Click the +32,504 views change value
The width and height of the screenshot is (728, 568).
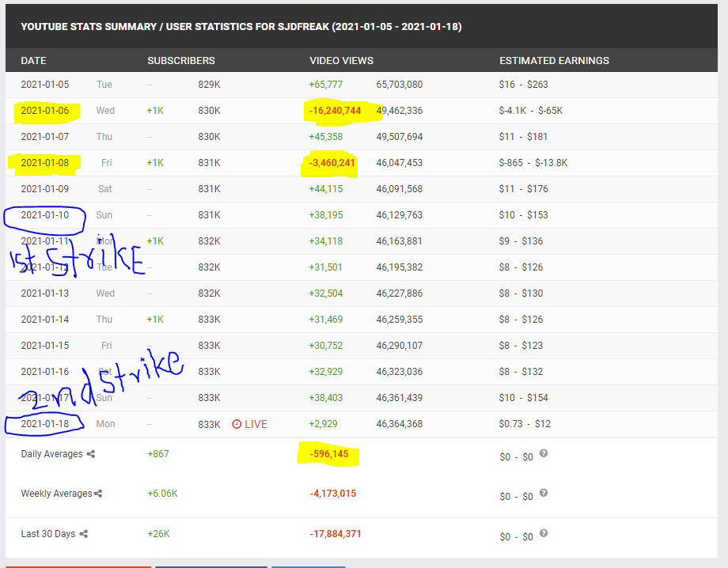pyautogui.click(x=326, y=293)
